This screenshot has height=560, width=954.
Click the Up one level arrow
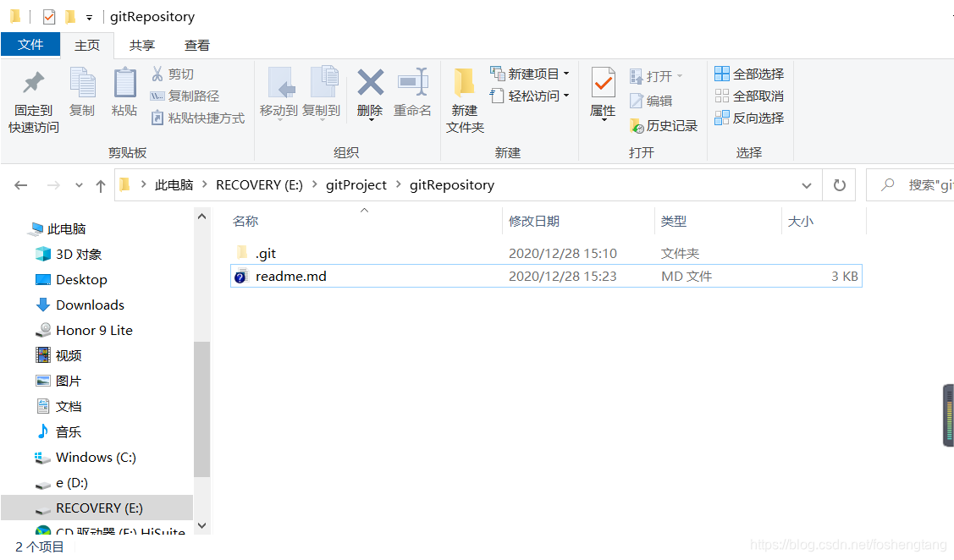point(101,185)
